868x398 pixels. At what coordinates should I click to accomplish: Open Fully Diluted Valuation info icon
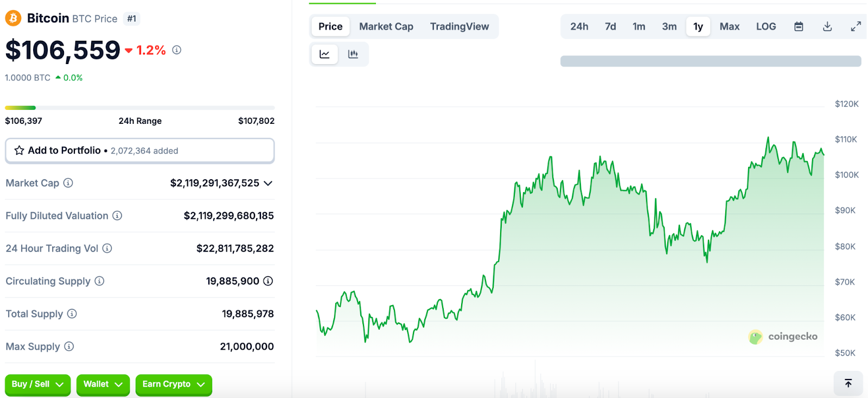point(117,216)
